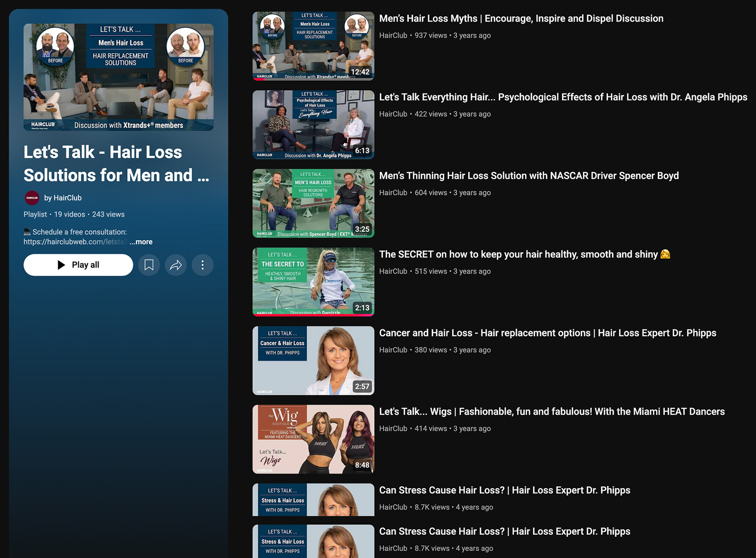Click the HairClub channel avatar icon

tap(32, 198)
